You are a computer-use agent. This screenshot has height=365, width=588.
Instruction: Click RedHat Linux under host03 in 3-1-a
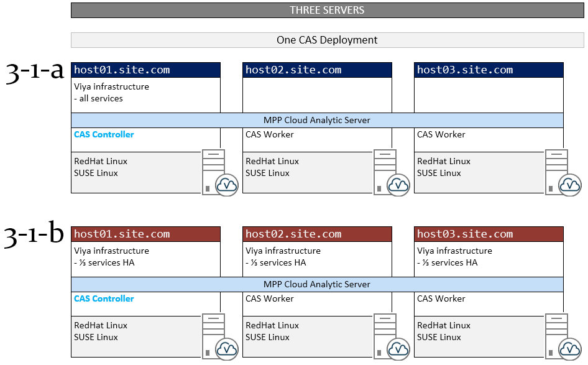pyautogui.click(x=444, y=161)
